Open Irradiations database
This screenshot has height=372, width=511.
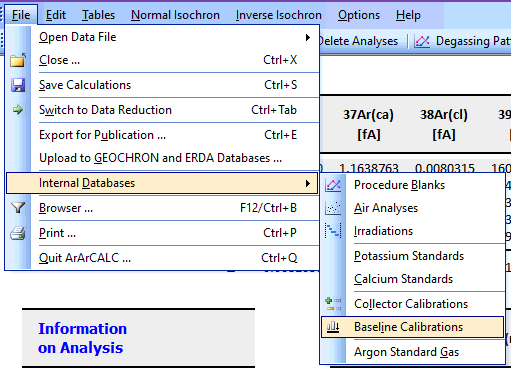point(413,231)
